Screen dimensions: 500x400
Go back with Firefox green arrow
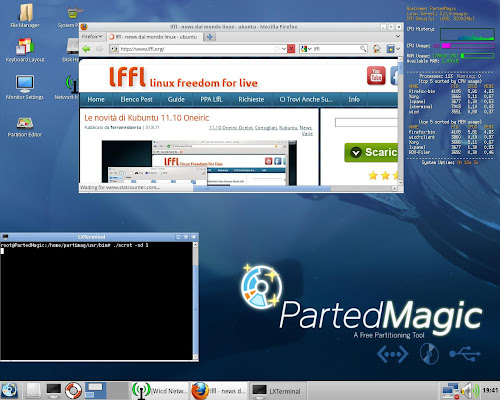[x=86, y=49]
